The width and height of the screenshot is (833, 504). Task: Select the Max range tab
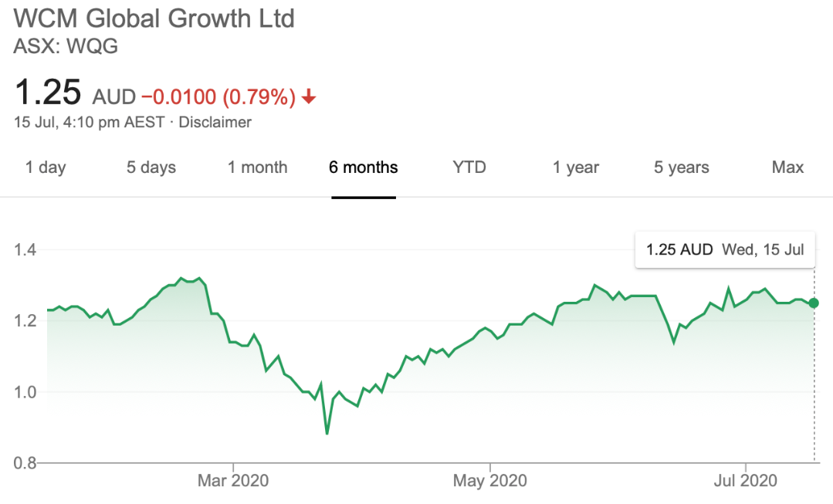(787, 167)
